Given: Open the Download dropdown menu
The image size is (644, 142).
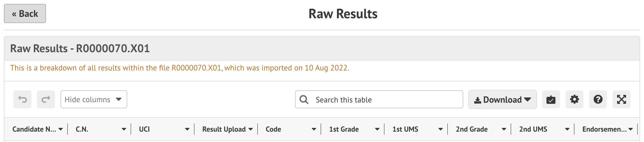Looking at the screenshot, I should pyautogui.click(x=502, y=99).
